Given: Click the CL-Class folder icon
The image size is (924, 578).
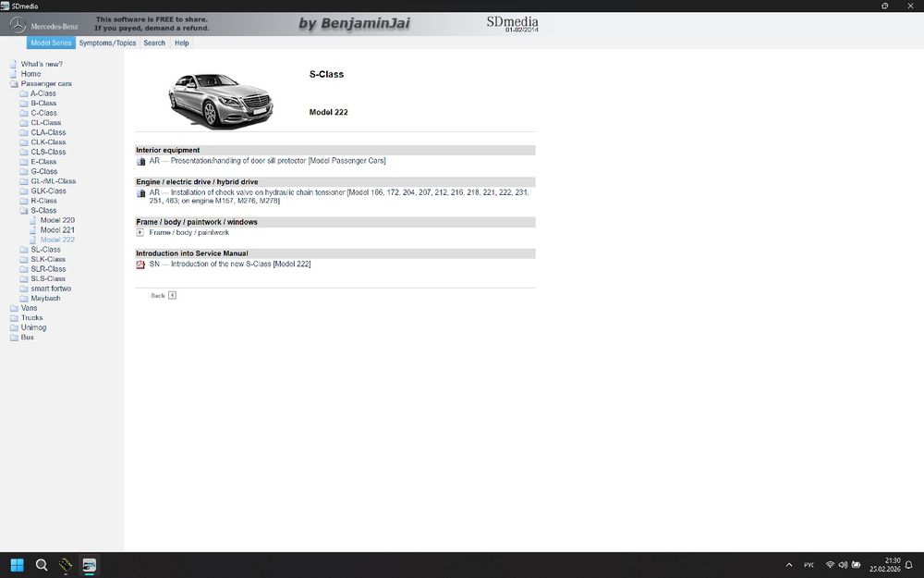Looking at the screenshot, I should [24, 123].
